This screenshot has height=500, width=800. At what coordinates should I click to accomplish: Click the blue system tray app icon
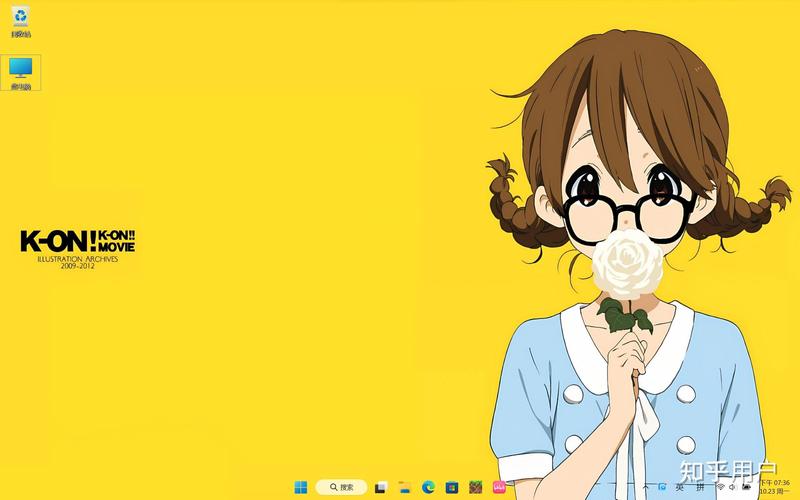coord(662,487)
